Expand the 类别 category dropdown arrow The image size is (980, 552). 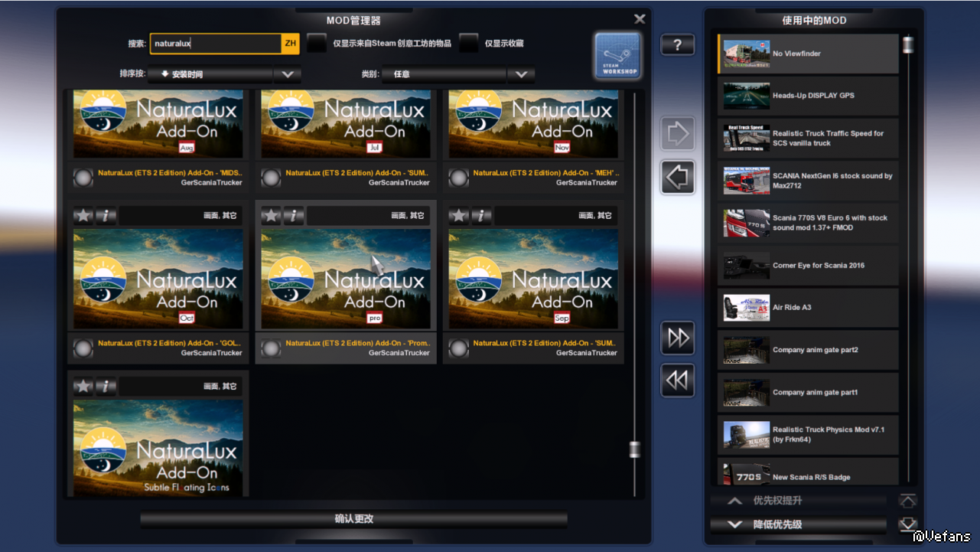(x=521, y=74)
